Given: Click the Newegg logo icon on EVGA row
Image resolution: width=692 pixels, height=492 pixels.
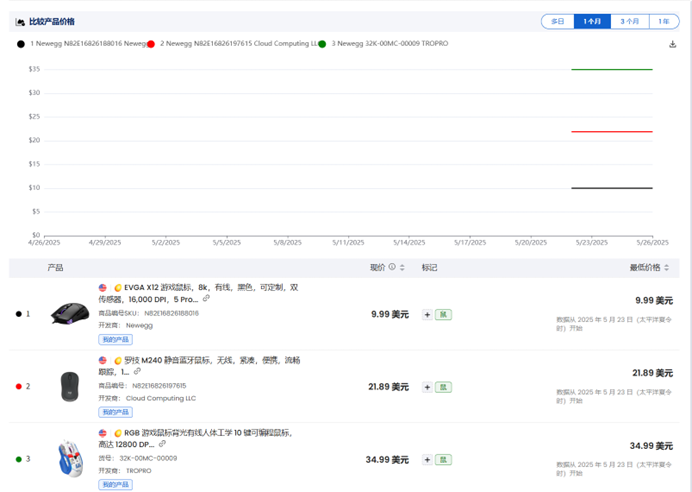Looking at the screenshot, I should tap(118, 288).
